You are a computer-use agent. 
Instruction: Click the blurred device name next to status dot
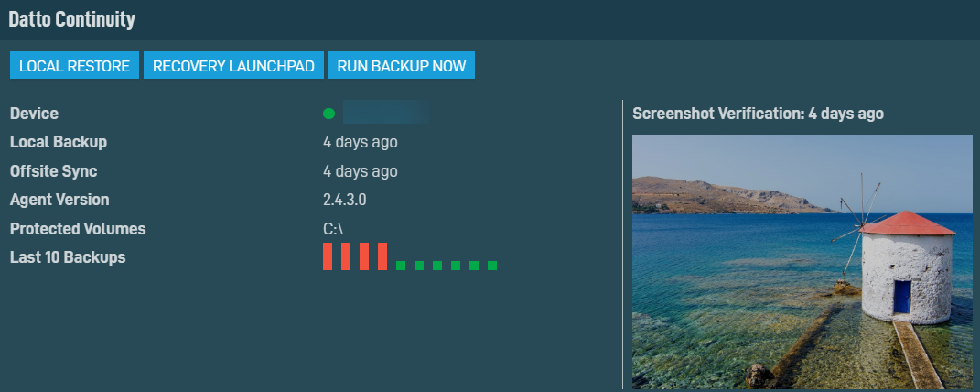(x=385, y=113)
